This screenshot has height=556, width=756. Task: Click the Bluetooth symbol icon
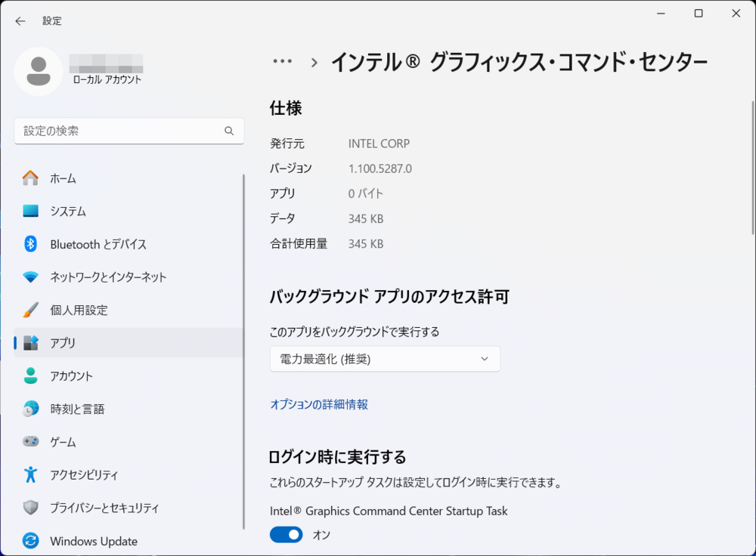point(30,244)
